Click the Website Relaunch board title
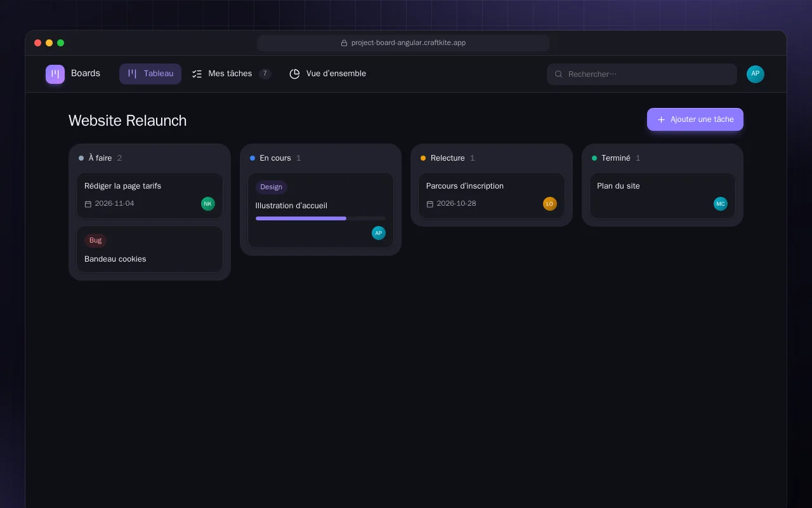The width and height of the screenshot is (812, 508). click(x=128, y=121)
